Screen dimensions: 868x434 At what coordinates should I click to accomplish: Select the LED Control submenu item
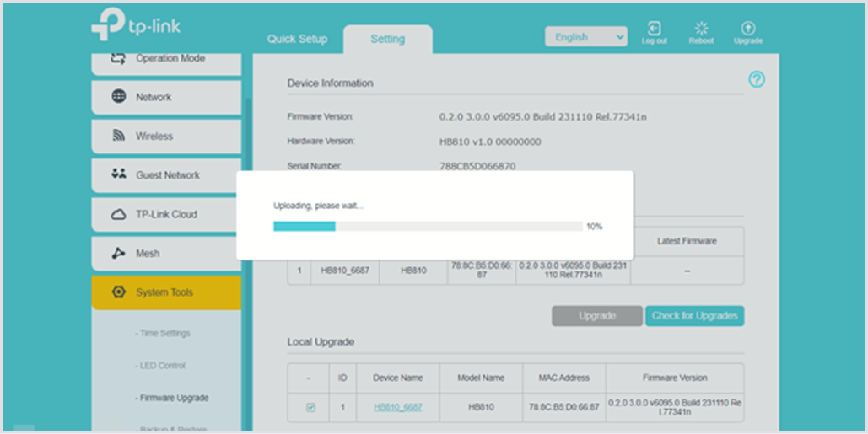tap(160, 366)
